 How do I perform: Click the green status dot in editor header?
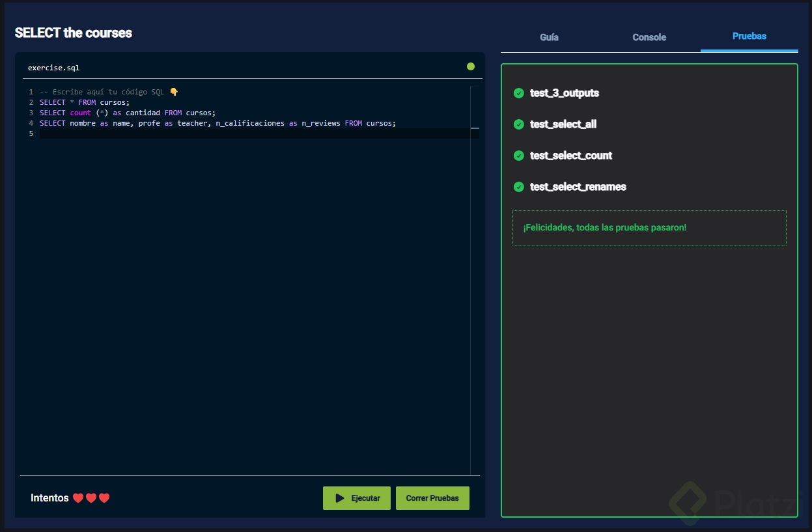470,66
